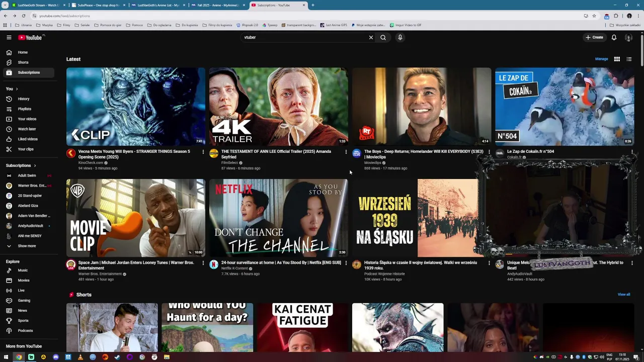The height and width of the screenshot is (362, 644).
Task: Open new browser tab
Action: pos(313,5)
